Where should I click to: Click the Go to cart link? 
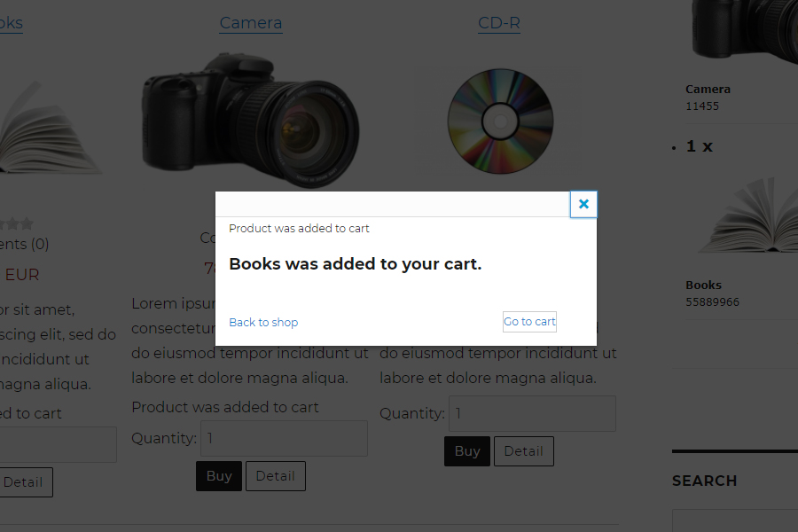pyautogui.click(x=529, y=322)
